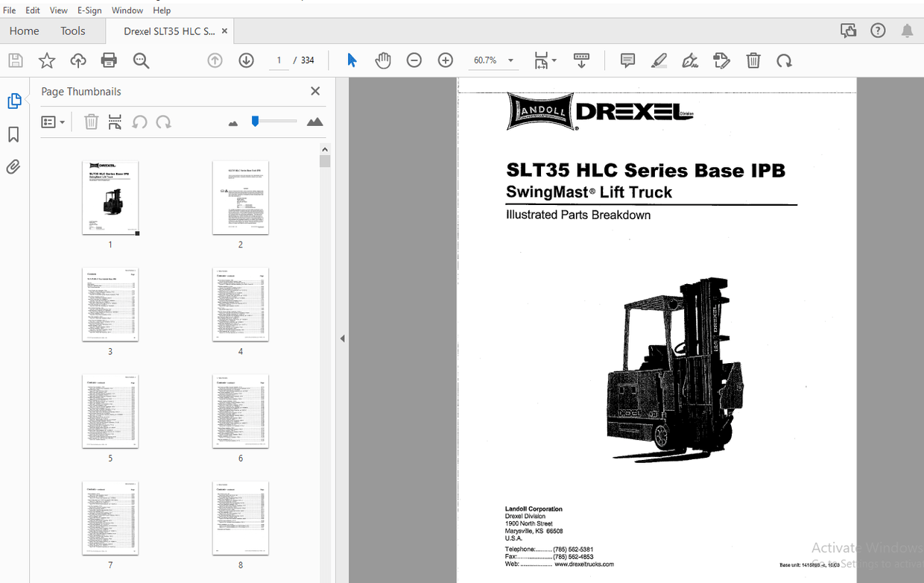This screenshot has height=583, width=924.
Task: Switch to the Tools tab
Action: 72,31
